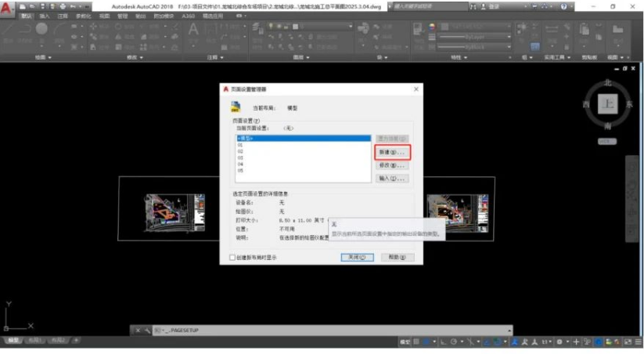
Task: Open the AutoCAD application menu logo
Action: pyautogui.click(x=6, y=8)
